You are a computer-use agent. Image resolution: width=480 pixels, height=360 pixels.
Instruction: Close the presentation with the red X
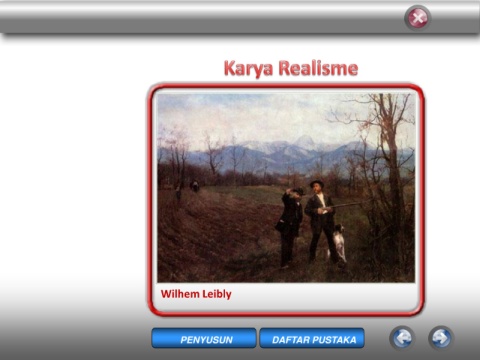(x=417, y=18)
